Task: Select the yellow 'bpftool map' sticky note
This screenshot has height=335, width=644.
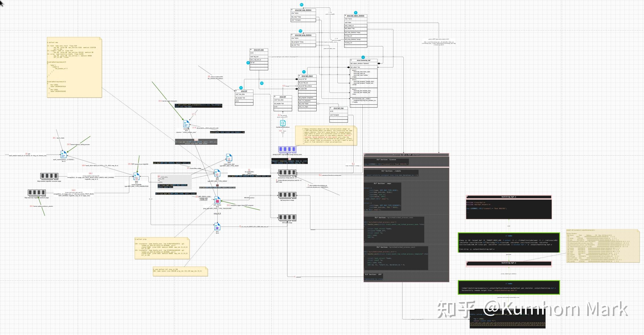Action: (x=74, y=67)
